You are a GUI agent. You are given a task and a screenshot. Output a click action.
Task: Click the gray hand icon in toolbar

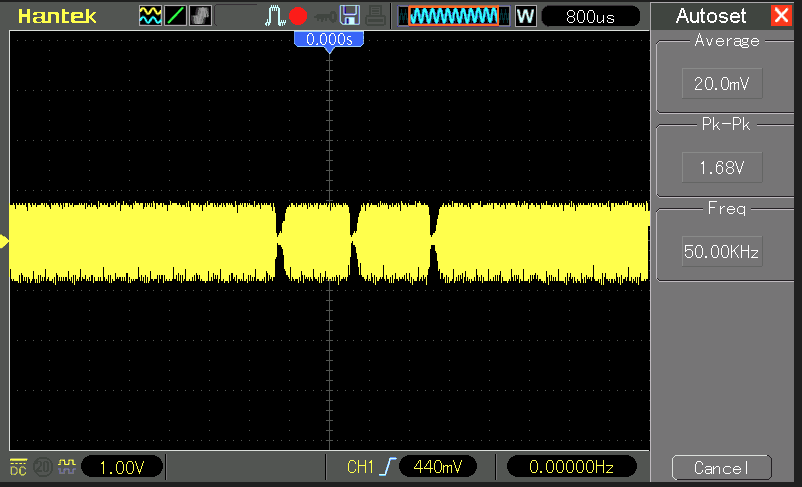click(201, 16)
